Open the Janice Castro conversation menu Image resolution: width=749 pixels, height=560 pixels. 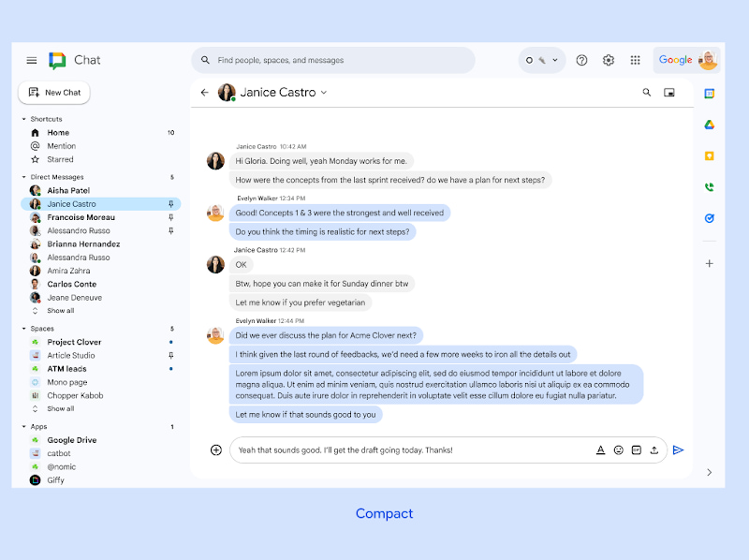(323, 92)
